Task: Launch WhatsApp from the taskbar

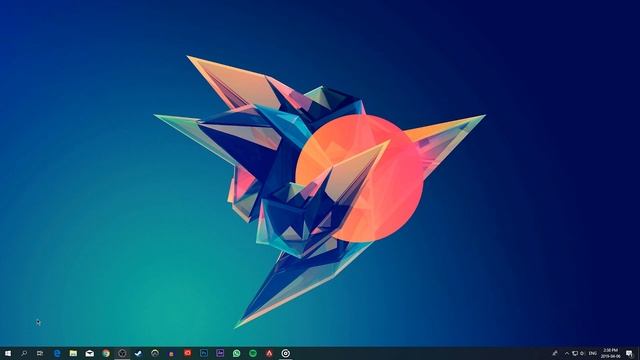Action: tap(236, 353)
